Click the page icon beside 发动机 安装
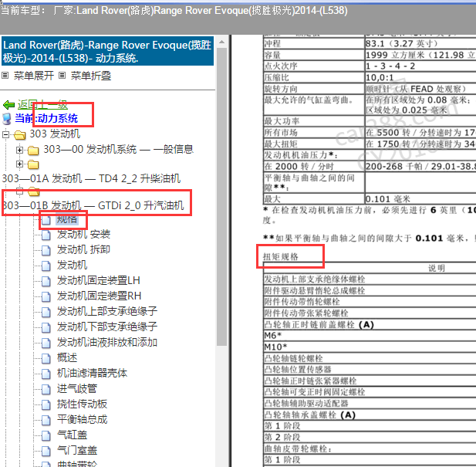This screenshot has width=476, height=467. click(x=46, y=235)
